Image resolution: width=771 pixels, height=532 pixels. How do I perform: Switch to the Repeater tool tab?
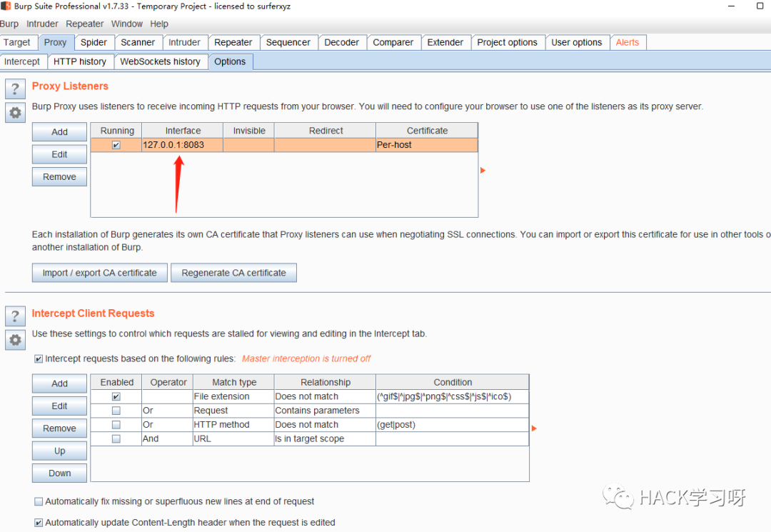tap(233, 42)
